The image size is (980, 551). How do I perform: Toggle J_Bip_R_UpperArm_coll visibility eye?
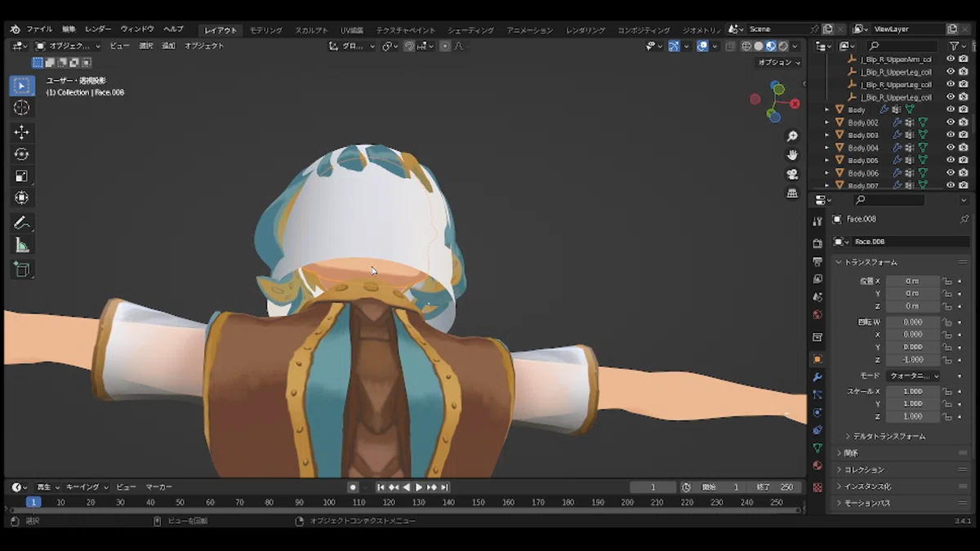point(951,59)
